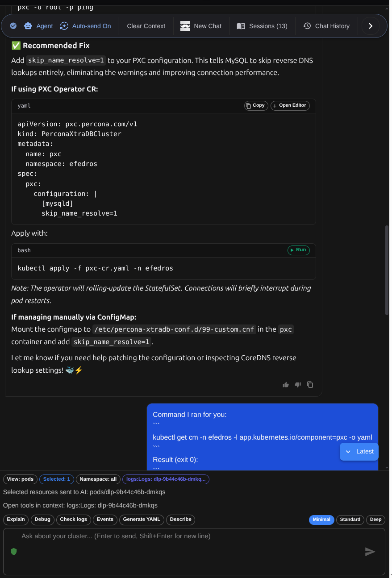
Task: Copy the yaml code block
Action: (256, 105)
